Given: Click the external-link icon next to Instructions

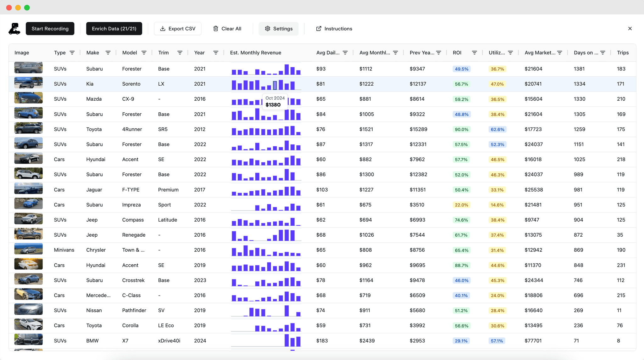Looking at the screenshot, I should [x=319, y=28].
